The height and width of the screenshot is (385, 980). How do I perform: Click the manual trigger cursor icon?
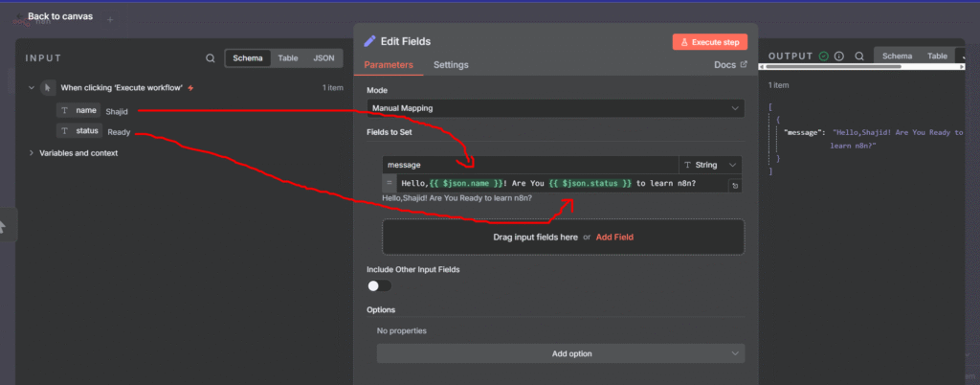point(48,87)
